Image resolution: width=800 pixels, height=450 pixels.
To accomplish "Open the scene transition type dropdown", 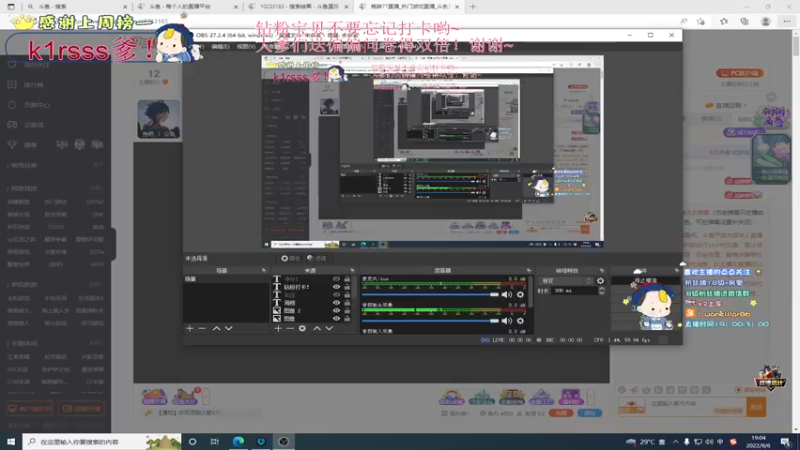I will 566,281.
